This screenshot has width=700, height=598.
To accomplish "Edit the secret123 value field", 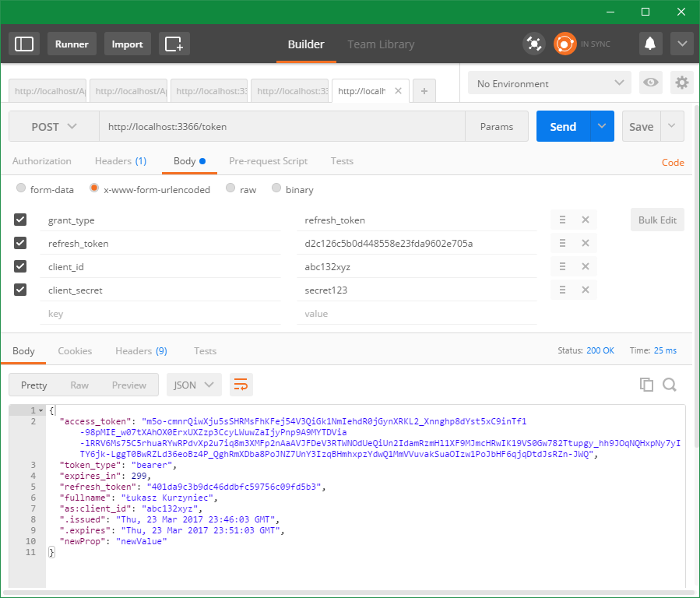I will 417,290.
